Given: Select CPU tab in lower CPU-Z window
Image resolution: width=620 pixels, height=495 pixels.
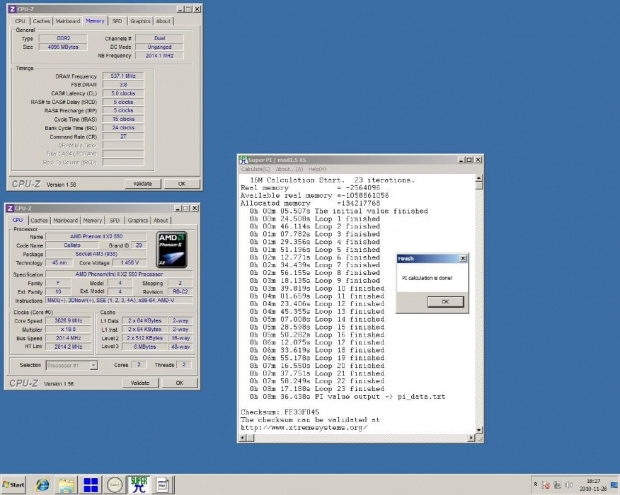Looking at the screenshot, I should click(x=18, y=220).
